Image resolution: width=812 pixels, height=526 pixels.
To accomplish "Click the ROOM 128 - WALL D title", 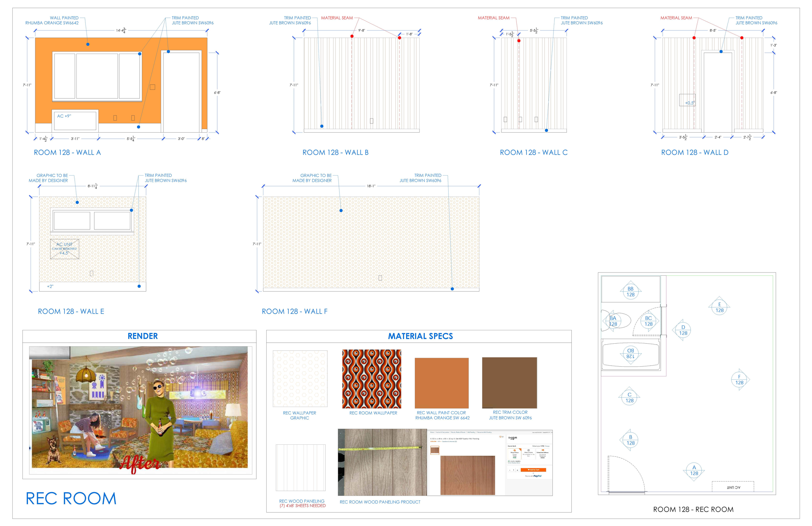I will [x=695, y=152].
